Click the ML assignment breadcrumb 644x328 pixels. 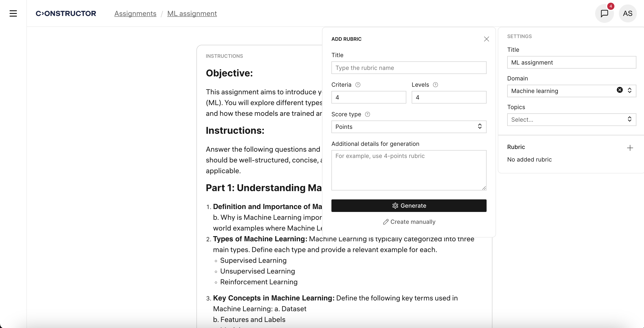pos(192,13)
